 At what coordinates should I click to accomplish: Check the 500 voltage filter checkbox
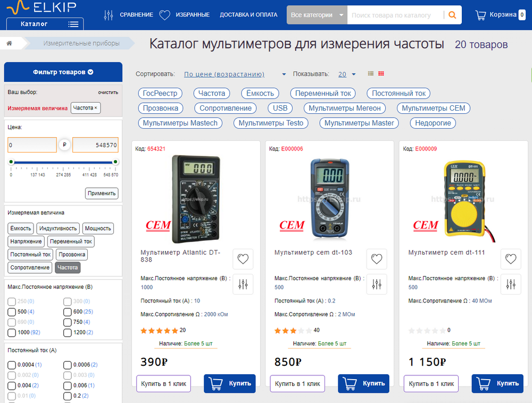(12, 312)
